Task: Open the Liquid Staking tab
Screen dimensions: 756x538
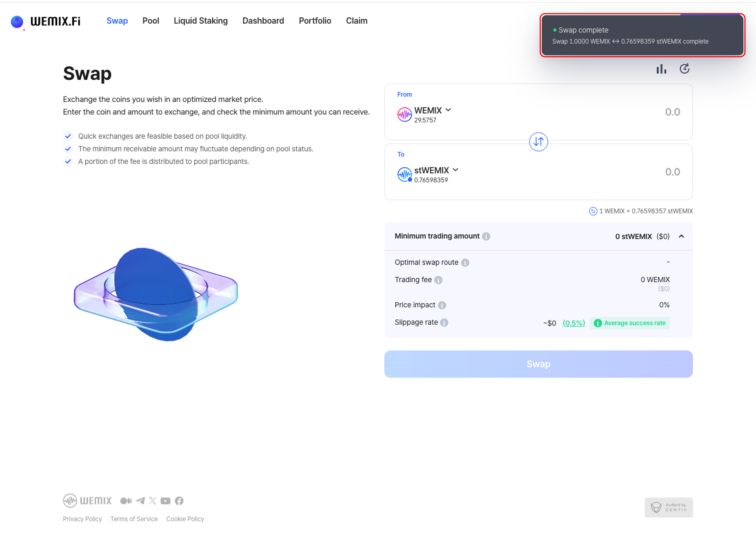Action: click(201, 21)
